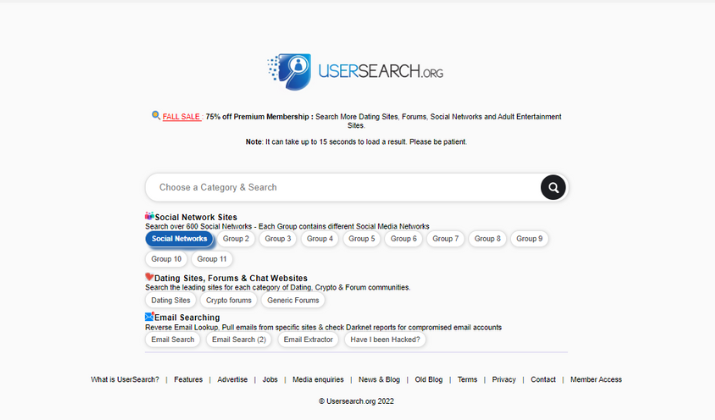This screenshot has width=715, height=420.
Task: Open the Features footer link
Action: point(188,379)
